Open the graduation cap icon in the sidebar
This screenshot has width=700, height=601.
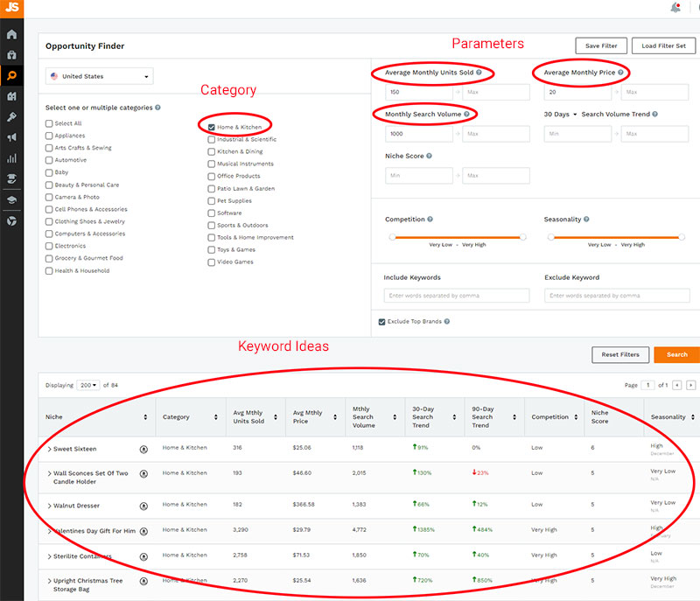tap(11, 199)
